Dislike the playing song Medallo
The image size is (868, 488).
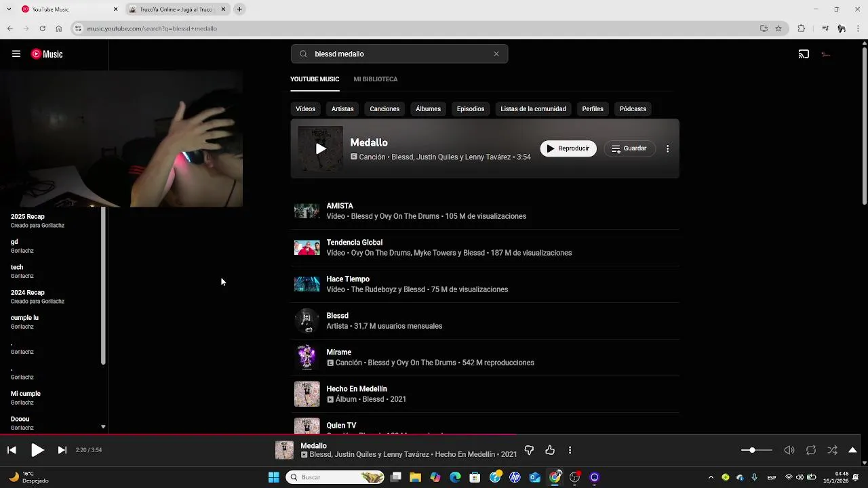coord(529,450)
